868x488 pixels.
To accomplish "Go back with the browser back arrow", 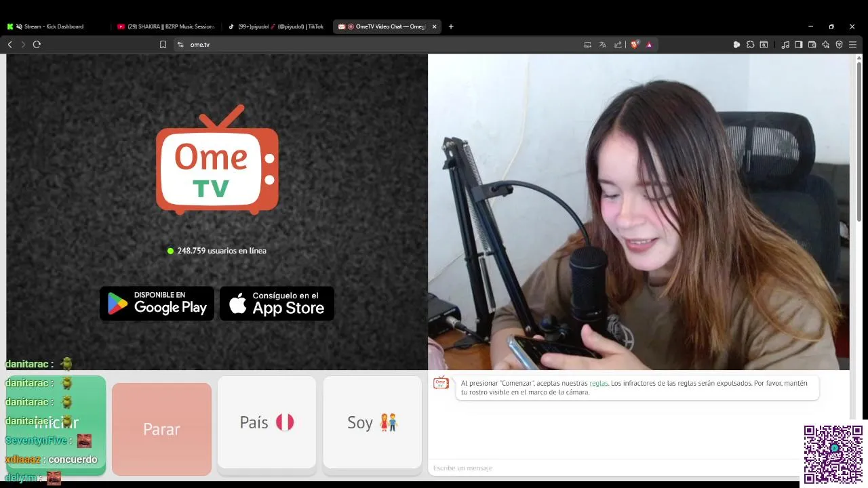I will (x=9, y=45).
